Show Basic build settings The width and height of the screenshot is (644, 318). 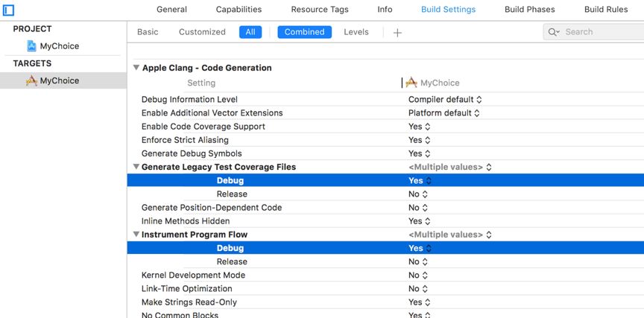coord(148,32)
